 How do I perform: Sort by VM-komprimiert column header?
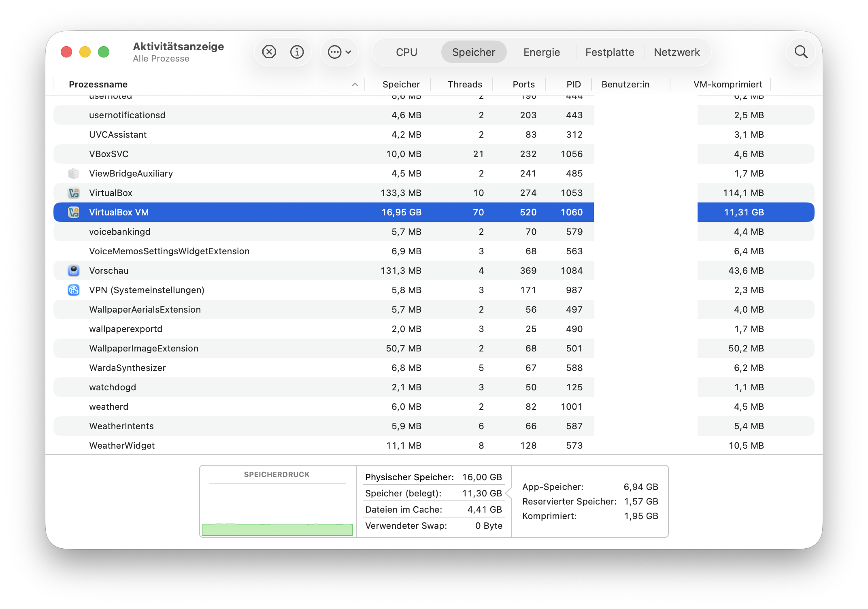(x=728, y=84)
